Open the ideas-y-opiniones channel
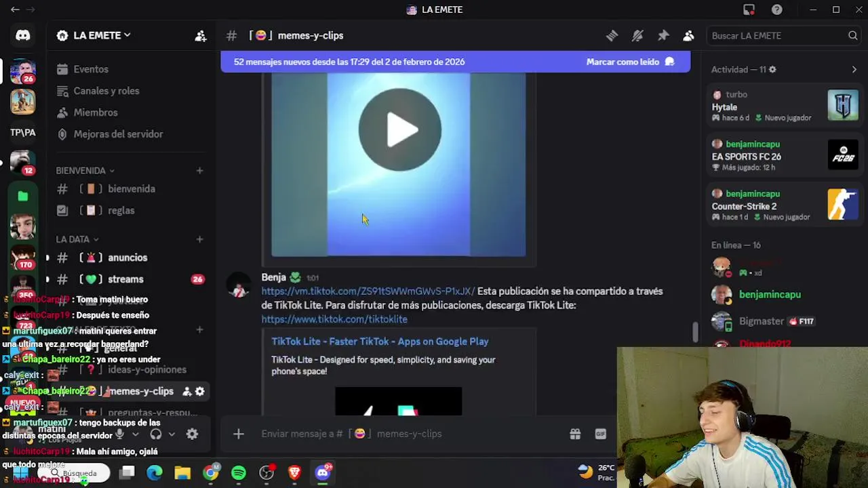868x488 pixels. point(130,370)
